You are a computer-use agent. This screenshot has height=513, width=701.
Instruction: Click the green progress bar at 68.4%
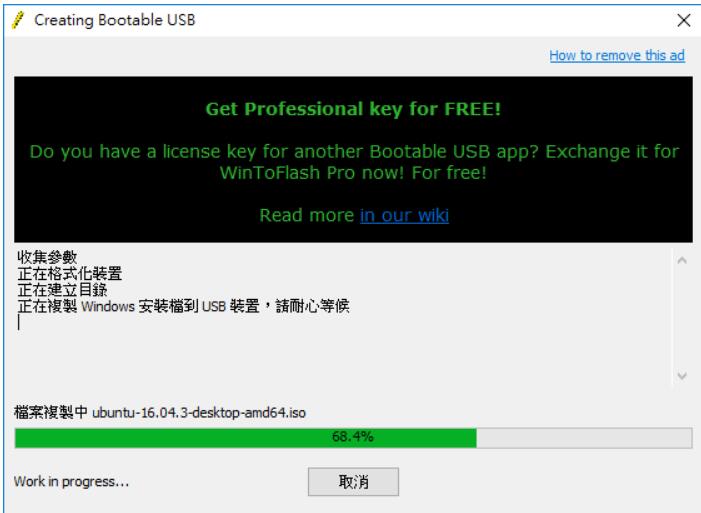point(245,438)
